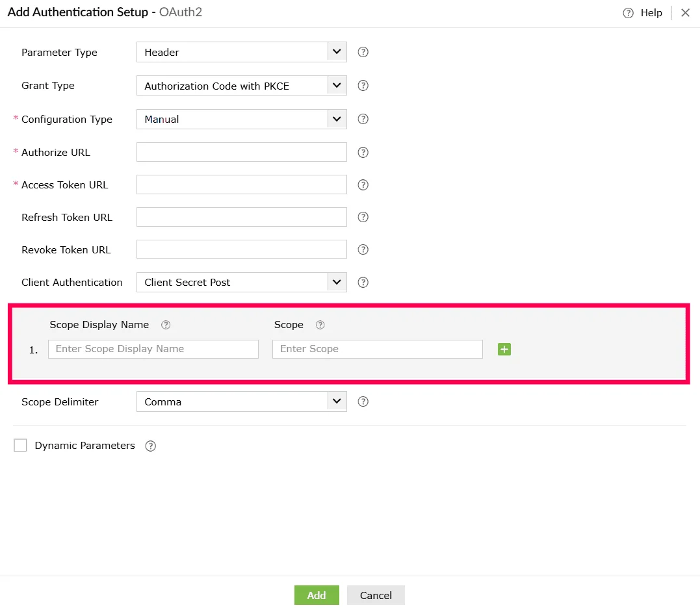Click help icon next to Revoke Token URL

click(x=363, y=249)
